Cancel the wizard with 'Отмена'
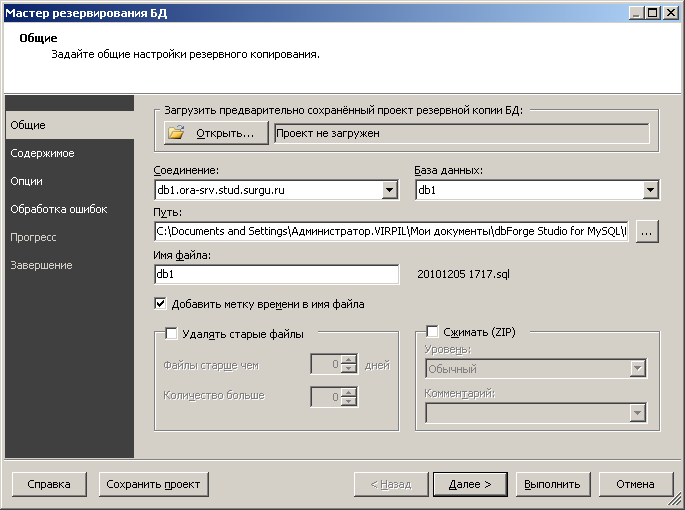The image size is (685, 510). click(636, 484)
